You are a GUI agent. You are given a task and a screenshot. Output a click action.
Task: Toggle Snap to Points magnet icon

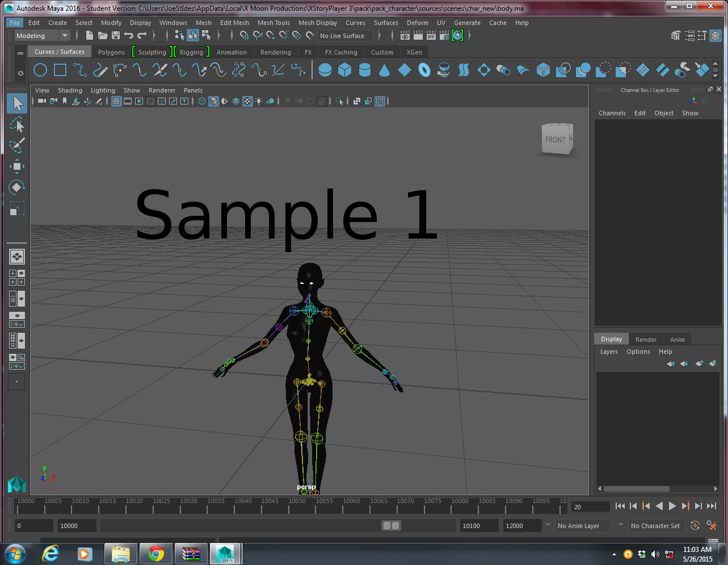point(271,35)
